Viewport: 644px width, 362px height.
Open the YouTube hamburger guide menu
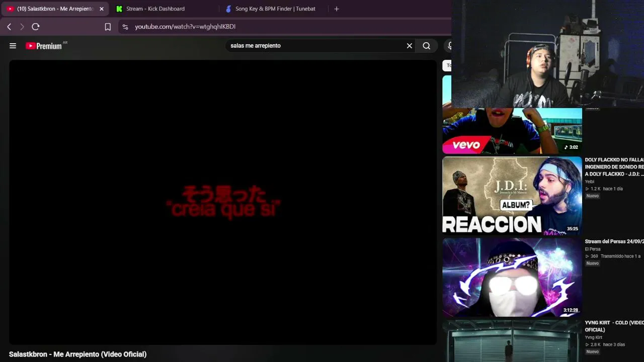pyautogui.click(x=13, y=46)
